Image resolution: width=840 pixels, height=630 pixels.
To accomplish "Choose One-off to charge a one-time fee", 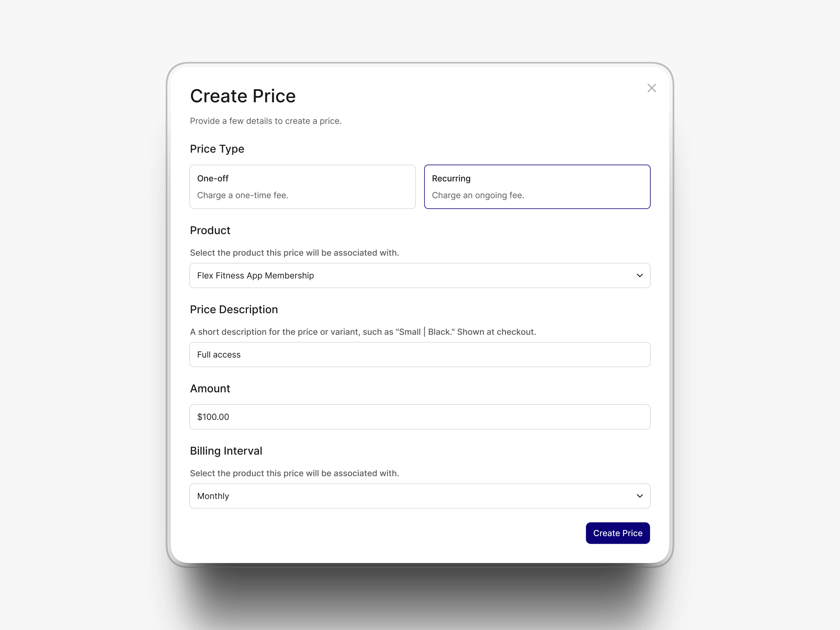I will pos(302,187).
